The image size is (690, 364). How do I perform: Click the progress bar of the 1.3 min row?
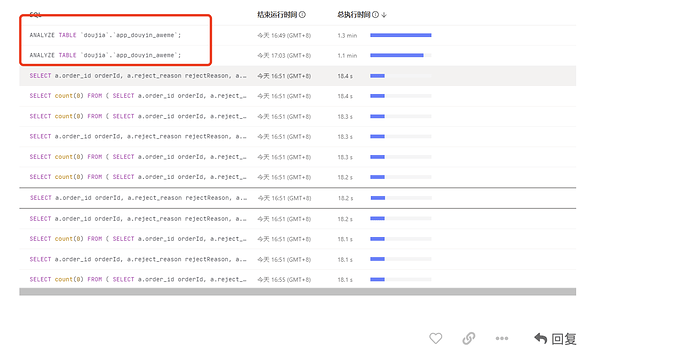[401, 35]
